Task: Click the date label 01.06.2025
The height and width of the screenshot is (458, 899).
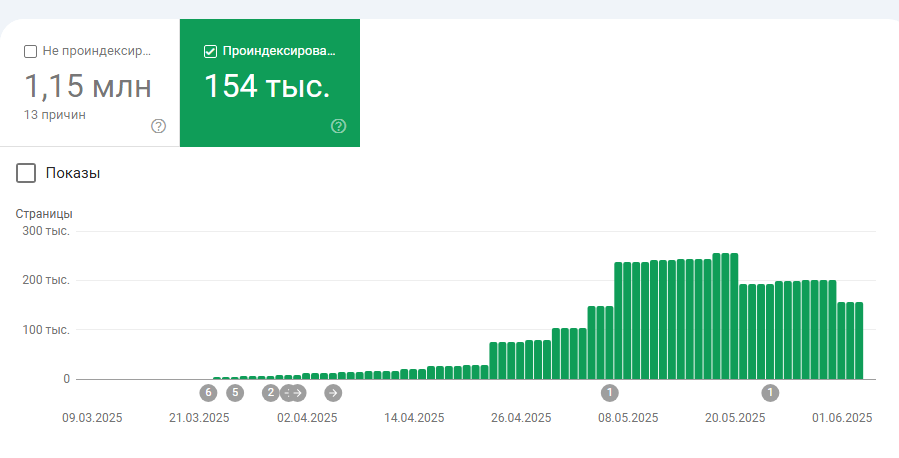Action: 842,418
